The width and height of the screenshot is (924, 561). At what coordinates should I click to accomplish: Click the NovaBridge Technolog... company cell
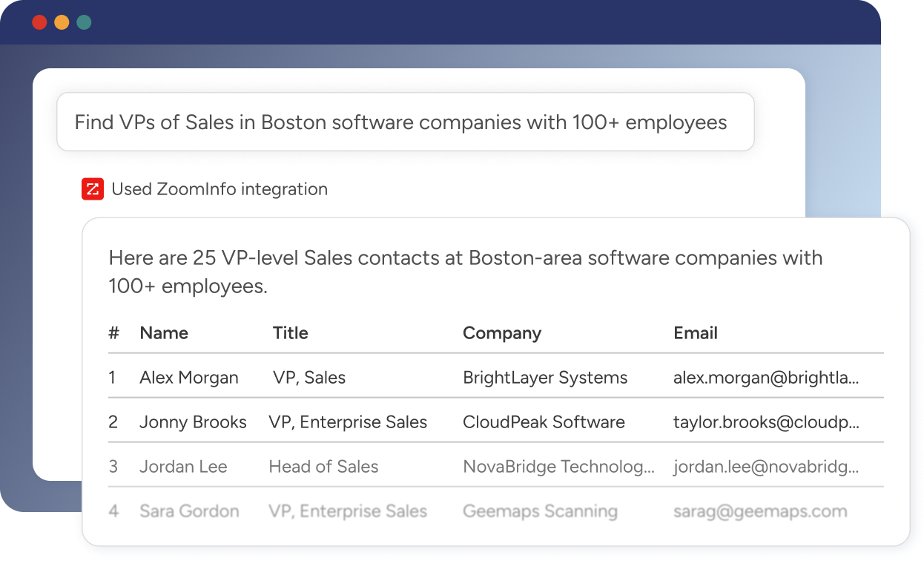point(559,467)
